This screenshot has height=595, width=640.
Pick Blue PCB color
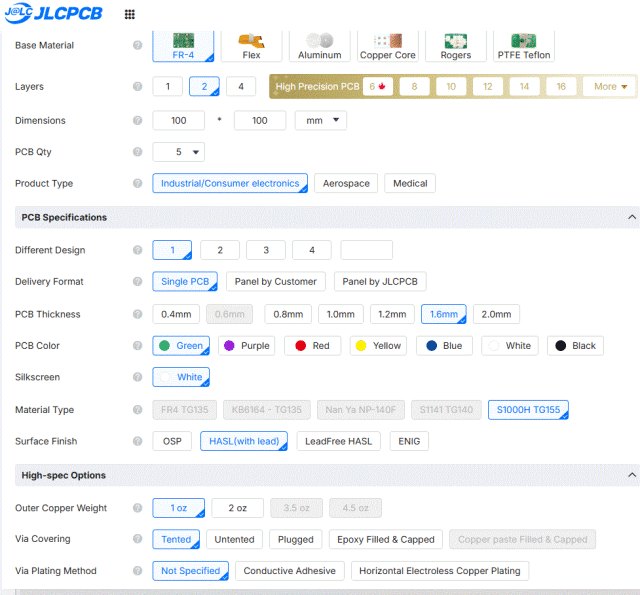(444, 346)
